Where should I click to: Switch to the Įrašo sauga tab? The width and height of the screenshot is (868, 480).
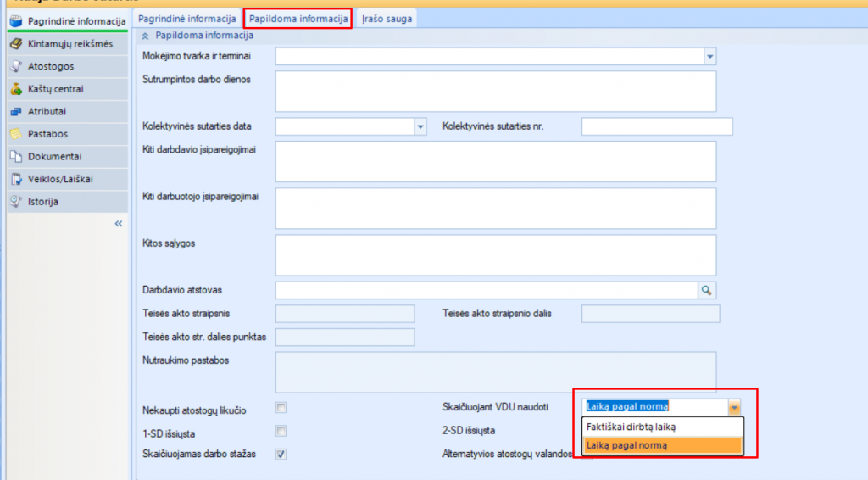pyautogui.click(x=387, y=18)
